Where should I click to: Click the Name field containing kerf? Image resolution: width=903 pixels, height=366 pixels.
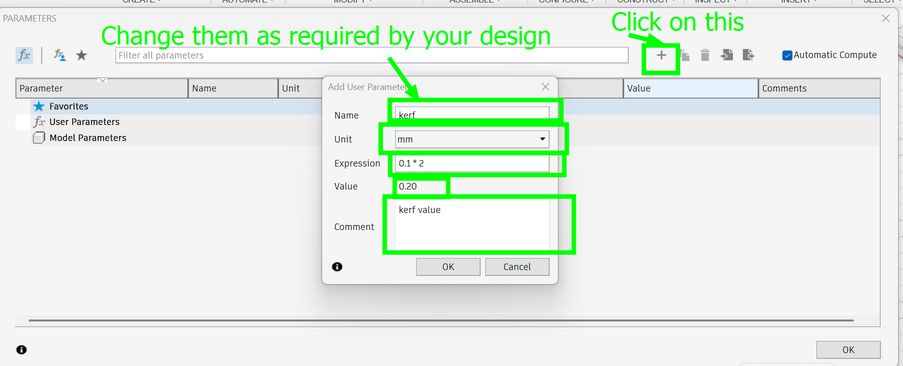point(472,115)
